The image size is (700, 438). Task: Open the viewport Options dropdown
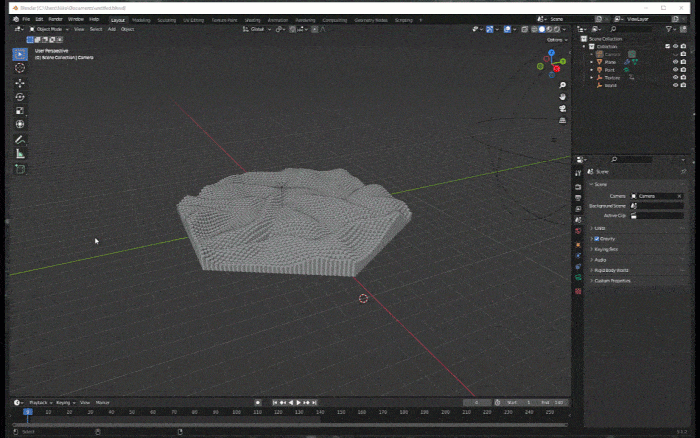(x=557, y=40)
